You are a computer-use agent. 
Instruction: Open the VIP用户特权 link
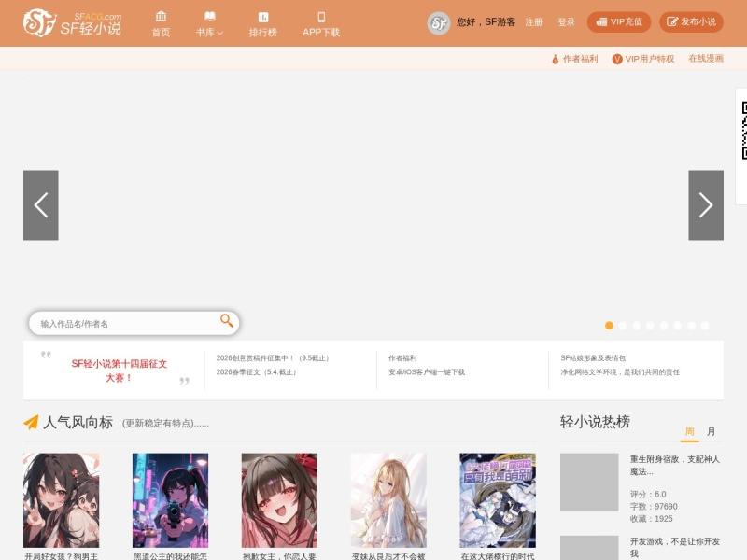coord(643,59)
